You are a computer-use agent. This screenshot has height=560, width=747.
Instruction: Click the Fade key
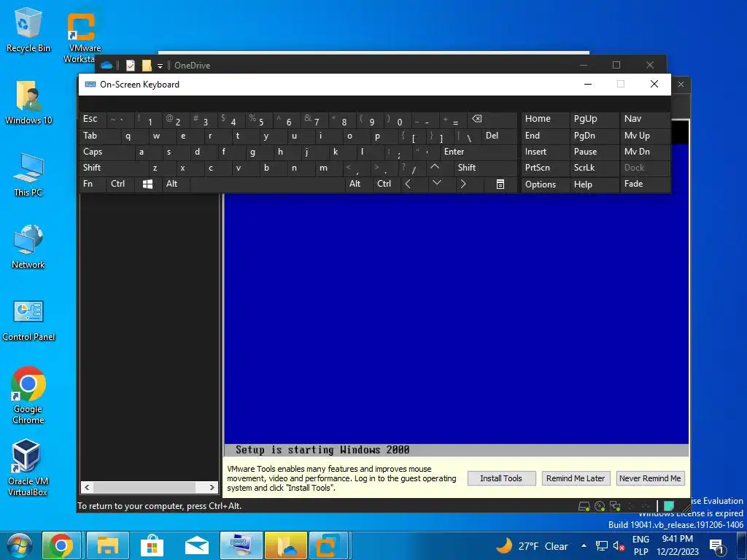(x=645, y=184)
